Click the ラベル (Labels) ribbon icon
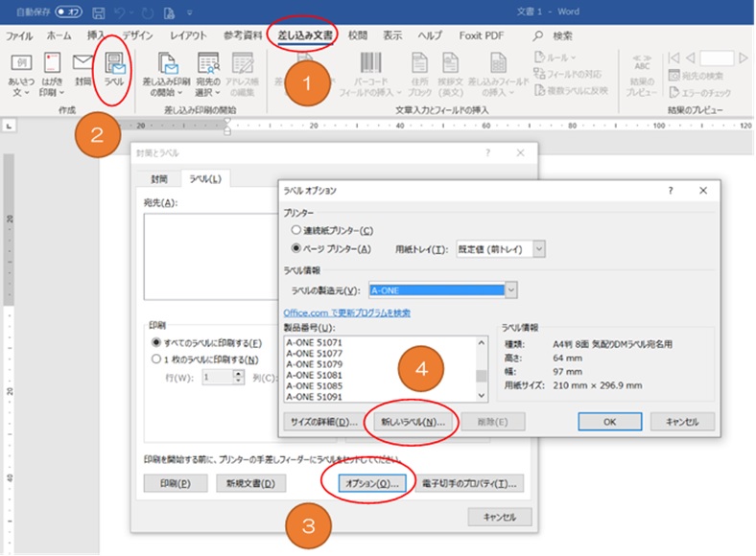The height and width of the screenshot is (556, 756). (114, 71)
